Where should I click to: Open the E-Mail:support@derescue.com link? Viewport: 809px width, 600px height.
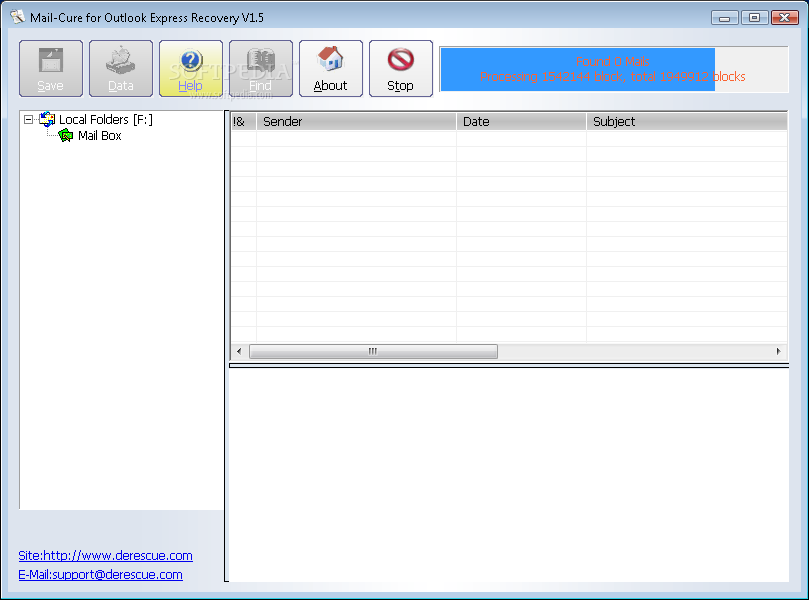pyautogui.click(x=101, y=575)
